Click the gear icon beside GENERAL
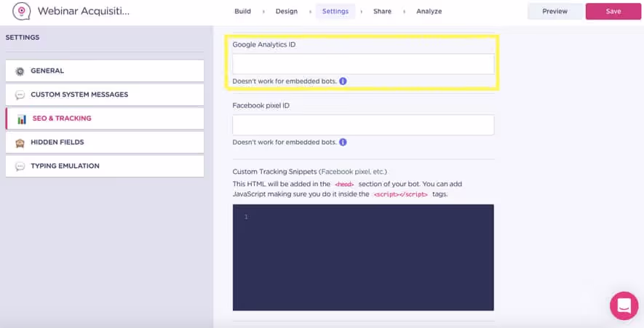This screenshot has width=644, height=328. (20, 71)
